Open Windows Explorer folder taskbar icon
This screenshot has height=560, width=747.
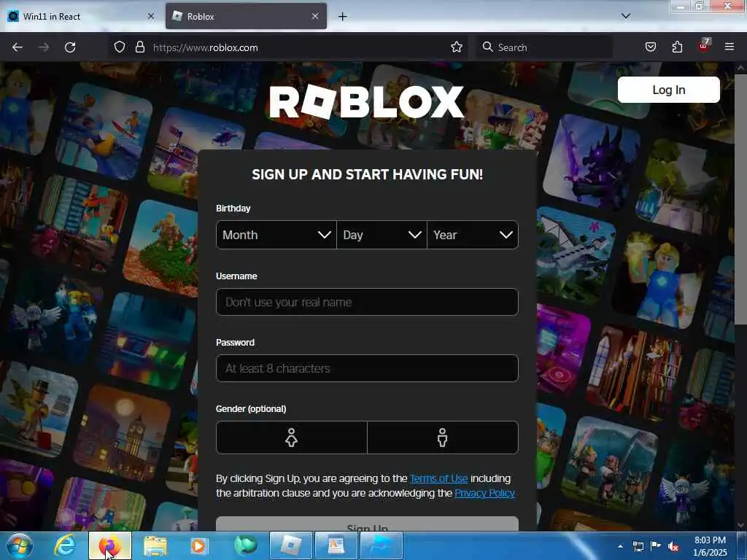pos(155,546)
